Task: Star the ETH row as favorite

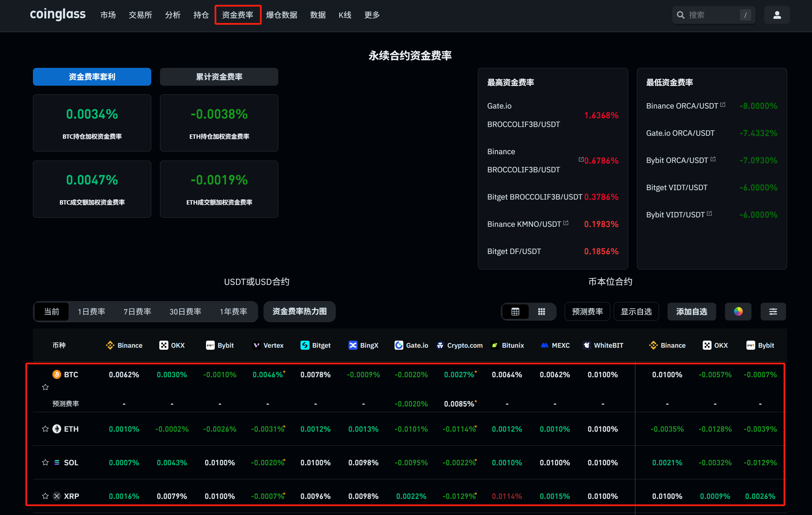Action: point(45,429)
